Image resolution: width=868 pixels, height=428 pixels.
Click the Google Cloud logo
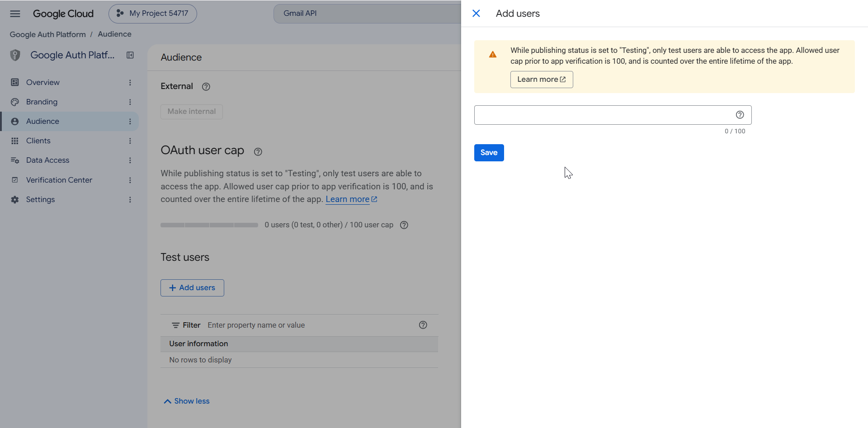63,14
